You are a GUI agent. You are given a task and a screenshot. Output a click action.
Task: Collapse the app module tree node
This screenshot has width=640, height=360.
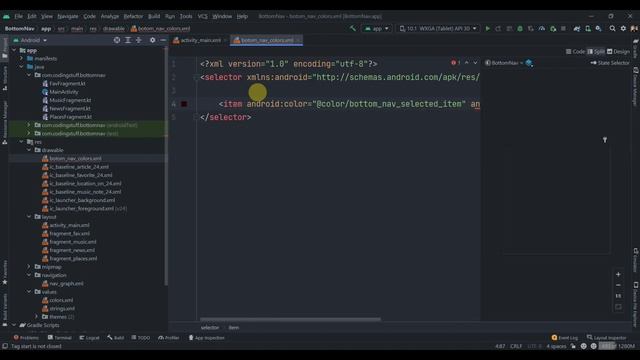tap(14, 50)
